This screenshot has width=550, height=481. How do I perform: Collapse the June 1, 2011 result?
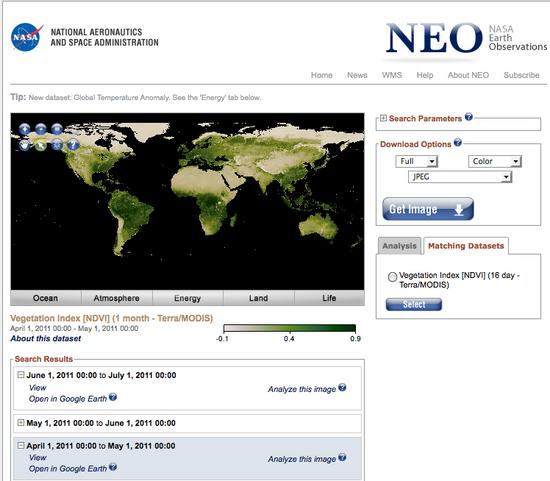(21, 375)
